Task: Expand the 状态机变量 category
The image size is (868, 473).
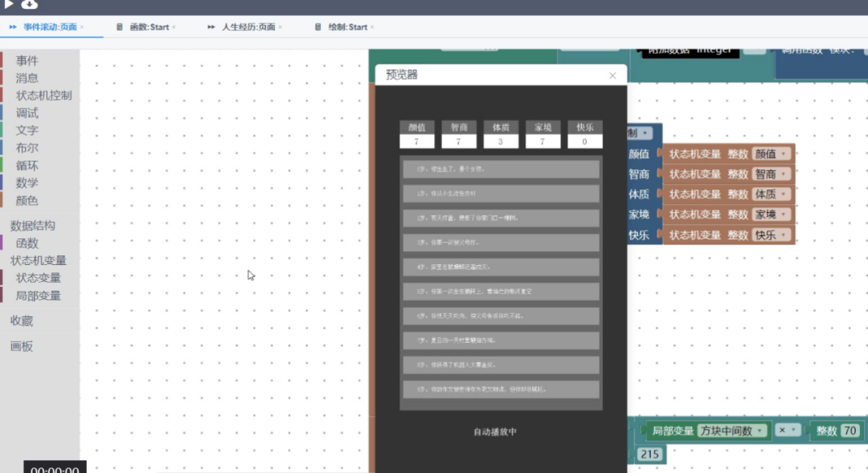Action: [39, 260]
